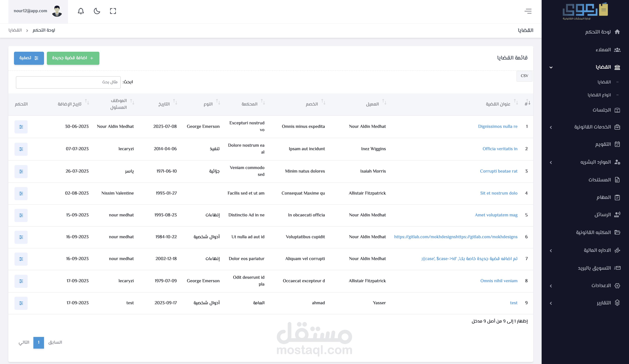Open لوحة التحكم in the sidebar
This screenshot has height=364, width=629.
point(598,32)
